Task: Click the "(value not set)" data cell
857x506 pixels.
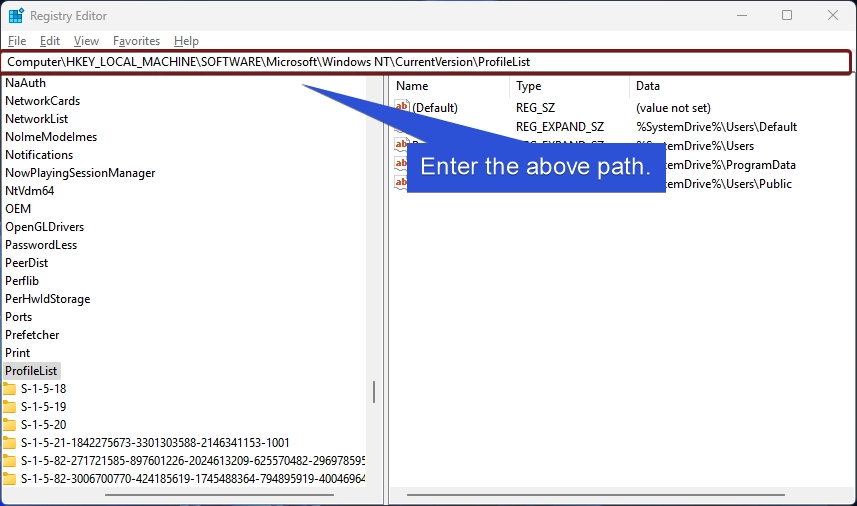Action: point(673,108)
